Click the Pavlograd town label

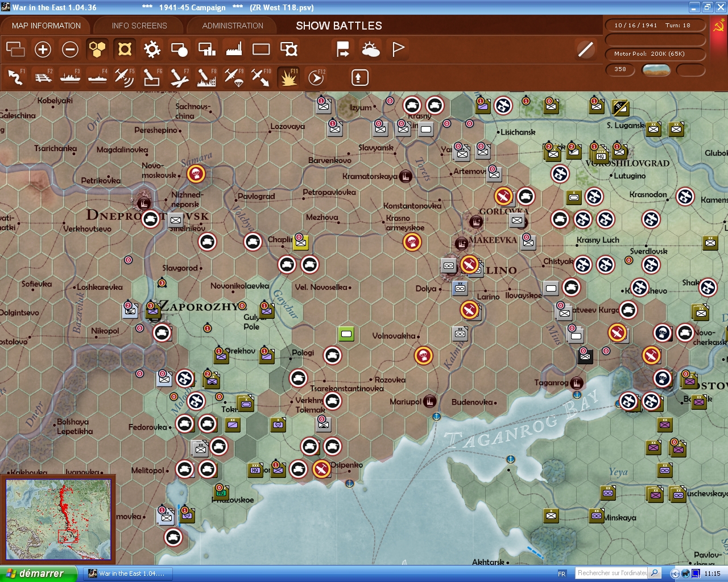(256, 196)
